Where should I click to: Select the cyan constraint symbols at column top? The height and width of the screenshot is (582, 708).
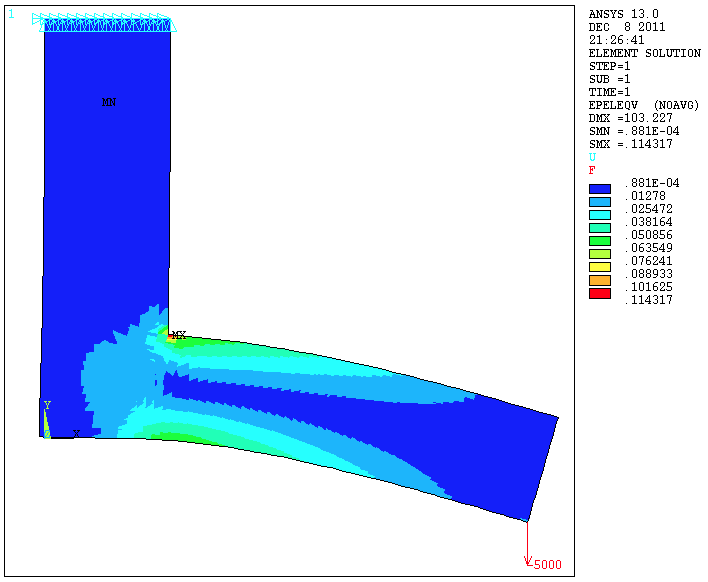coord(104,23)
